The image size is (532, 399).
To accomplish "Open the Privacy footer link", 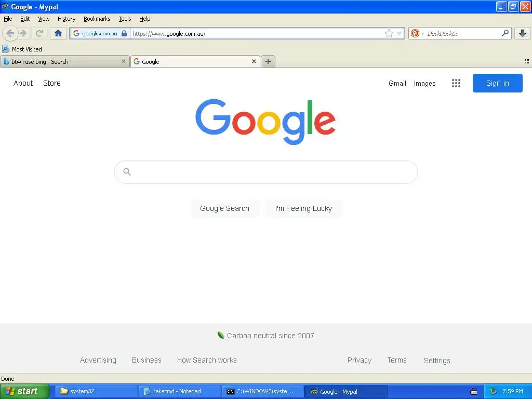I will pyautogui.click(x=360, y=360).
